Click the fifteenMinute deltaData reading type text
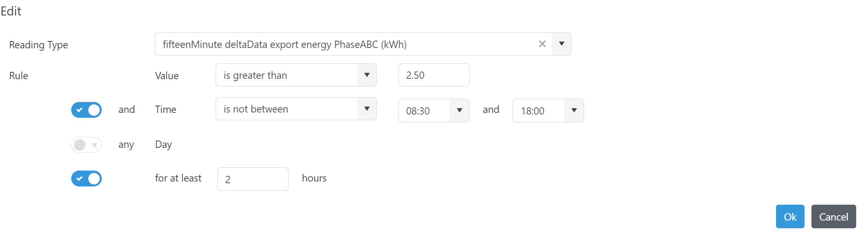The height and width of the screenshot is (238, 868). [284, 44]
